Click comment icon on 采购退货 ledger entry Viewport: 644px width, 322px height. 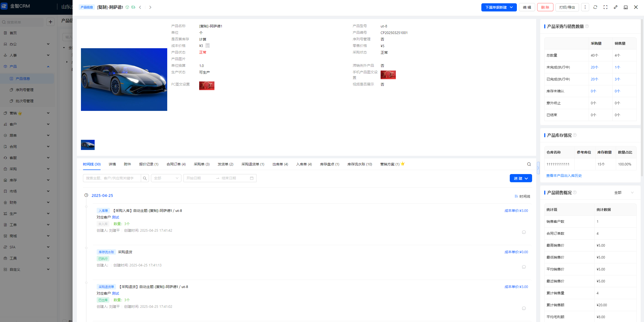tap(524, 267)
